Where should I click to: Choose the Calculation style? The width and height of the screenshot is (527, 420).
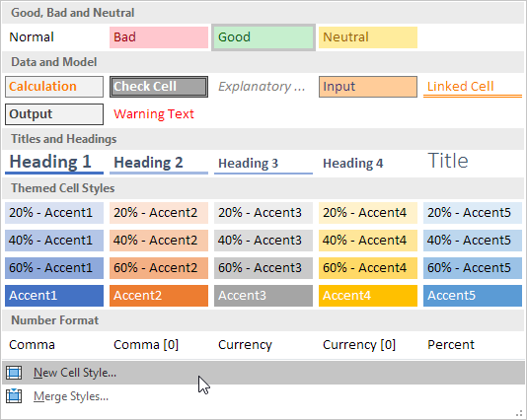click(54, 87)
